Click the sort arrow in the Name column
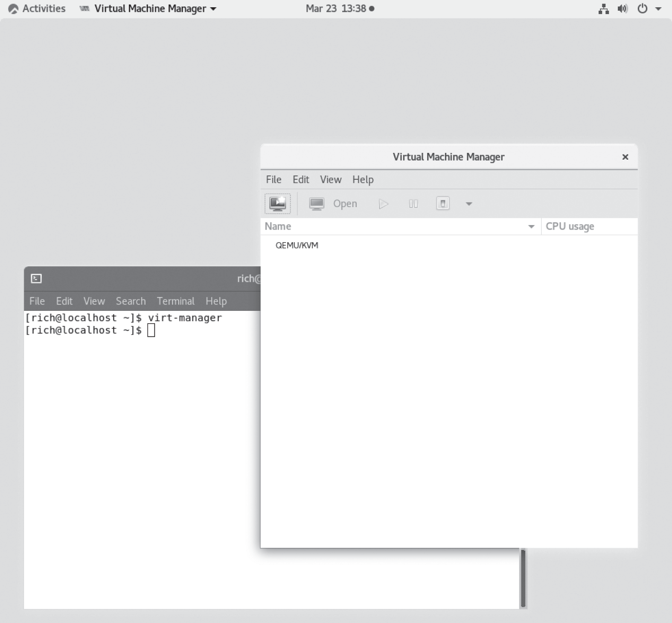The height and width of the screenshot is (623, 672). click(x=531, y=227)
